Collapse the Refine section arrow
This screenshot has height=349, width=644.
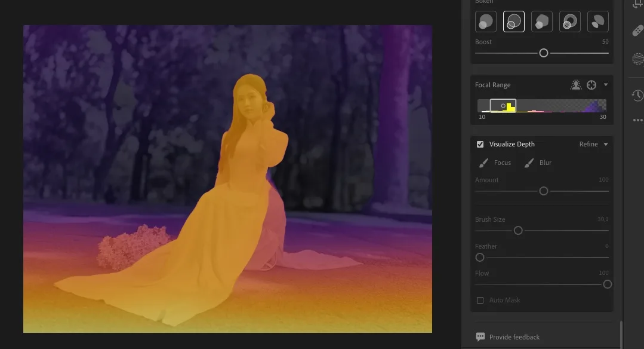tap(606, 144)
